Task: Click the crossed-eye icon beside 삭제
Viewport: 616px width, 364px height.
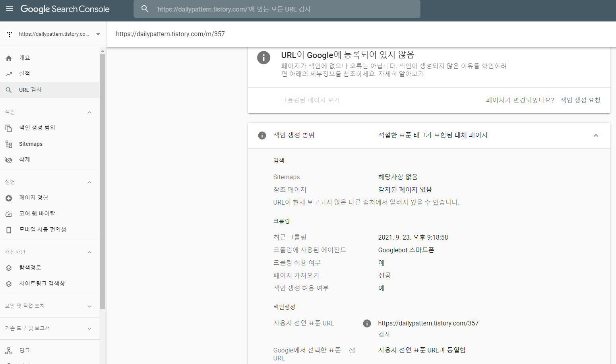Action: 9,160
